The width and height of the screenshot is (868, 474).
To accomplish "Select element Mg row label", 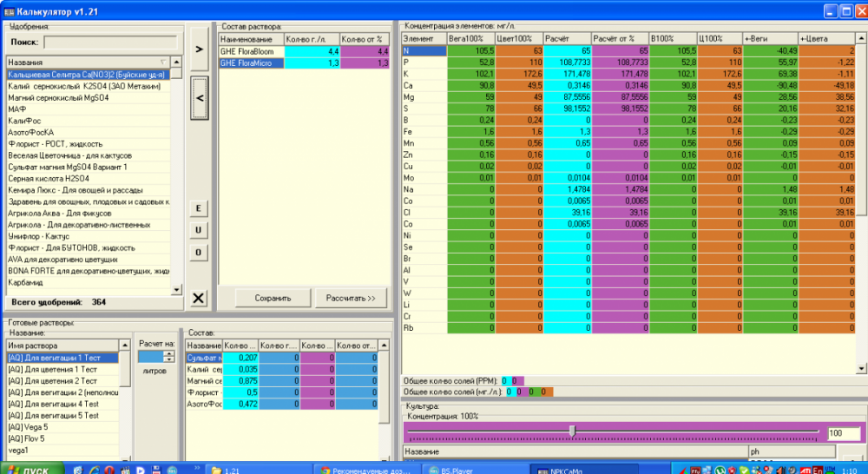I will click(424, 97).
